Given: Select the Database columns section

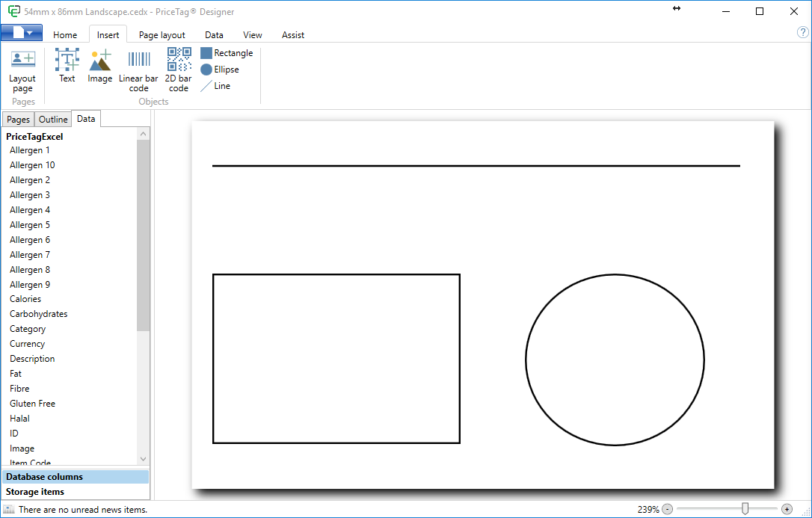Looking at the screenshot, I should pyautogui.click(x=76, y=477).
